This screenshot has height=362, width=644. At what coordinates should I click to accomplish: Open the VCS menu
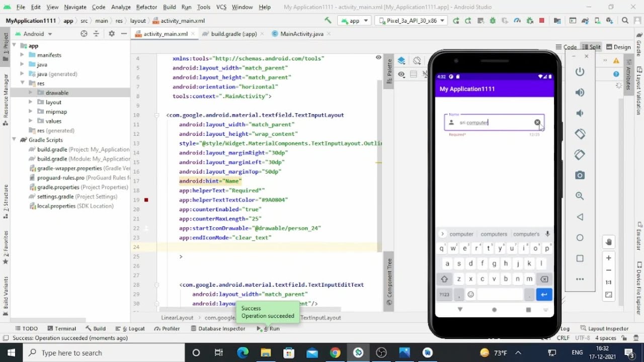click(x=221, y=7)
